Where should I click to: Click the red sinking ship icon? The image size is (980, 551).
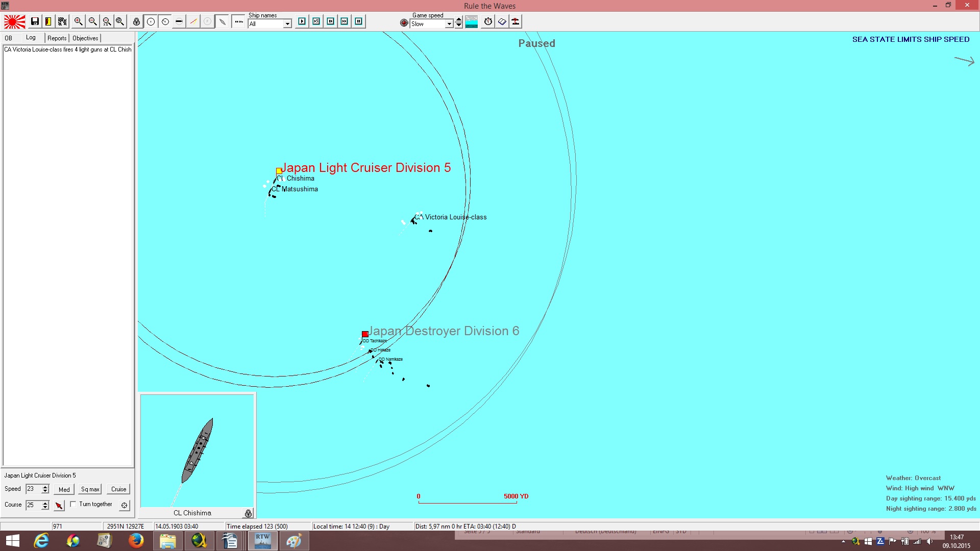click(516, 21)
